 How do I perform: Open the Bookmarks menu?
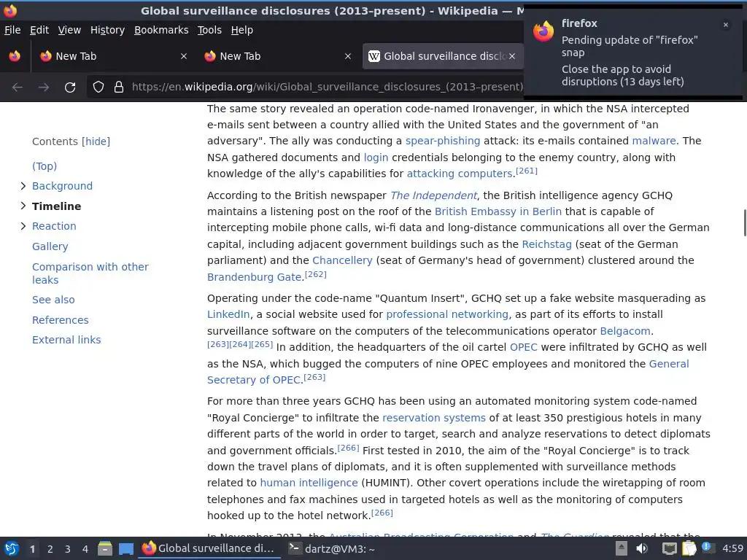[161, 30]
